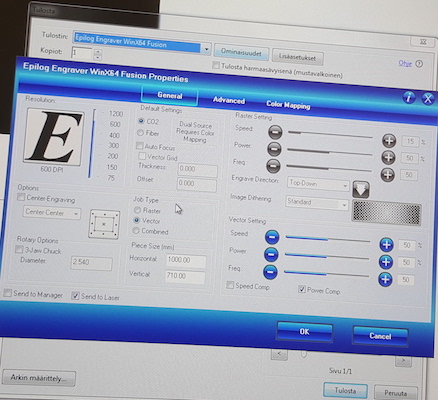Image resolution: width=438 pixels, height=400 pixels.
Task: Select 1200 DPI resolution label
Action: pos(116,114)
